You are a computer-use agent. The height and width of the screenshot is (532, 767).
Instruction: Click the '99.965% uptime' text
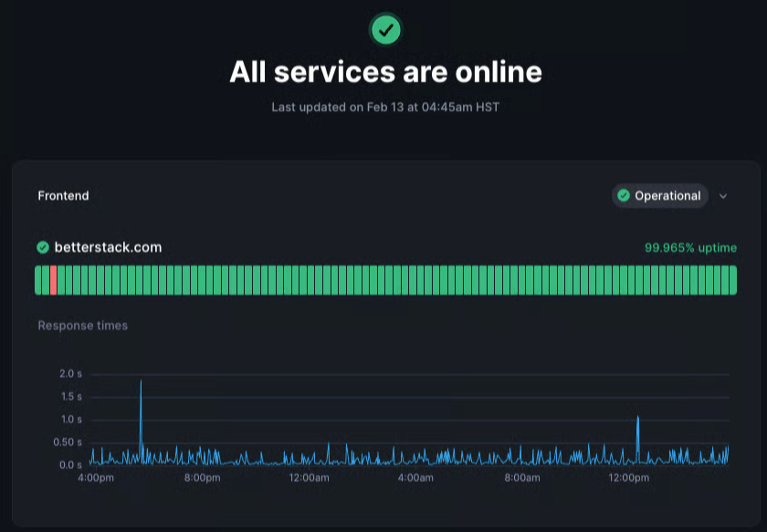pyautogui.click(x=691, y=247)
